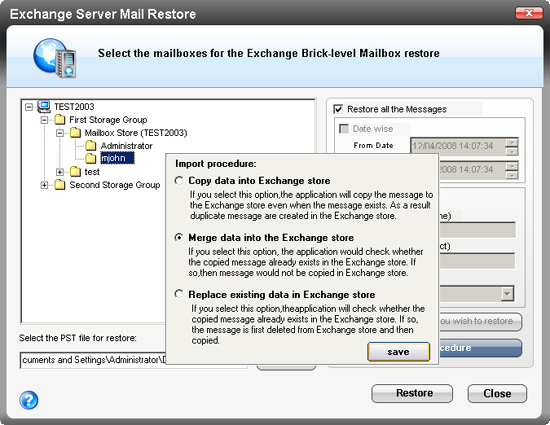Select Replace existing data in Exchange store
Screen dimensions: 550x425
pos(179,294)
